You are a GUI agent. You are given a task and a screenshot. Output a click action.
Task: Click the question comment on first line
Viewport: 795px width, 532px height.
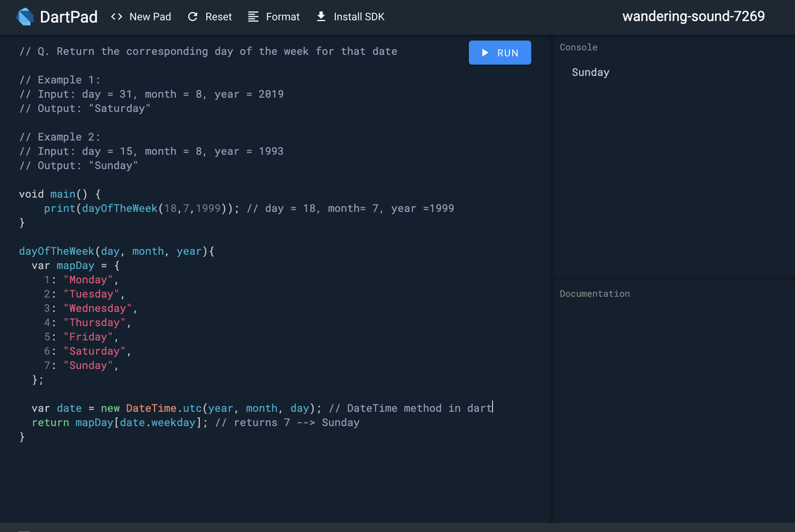pos(208,51)
